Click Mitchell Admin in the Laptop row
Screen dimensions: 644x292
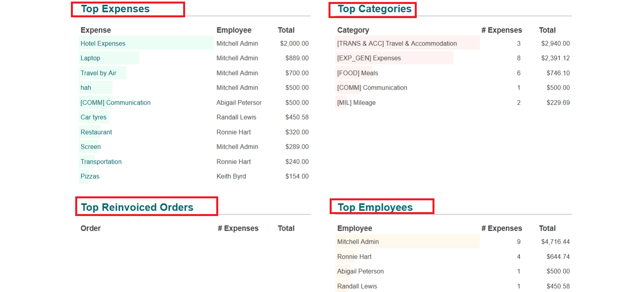(x=237, y=58)
